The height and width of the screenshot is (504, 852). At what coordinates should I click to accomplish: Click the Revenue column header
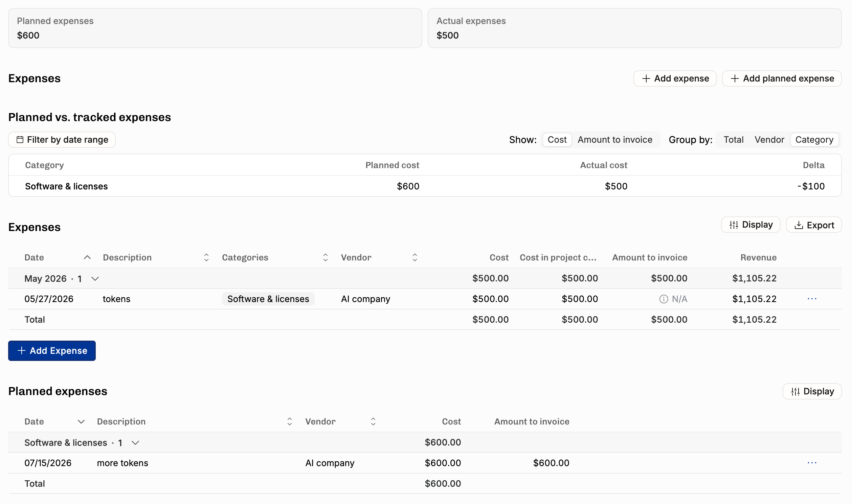click(x=758, y=257)
